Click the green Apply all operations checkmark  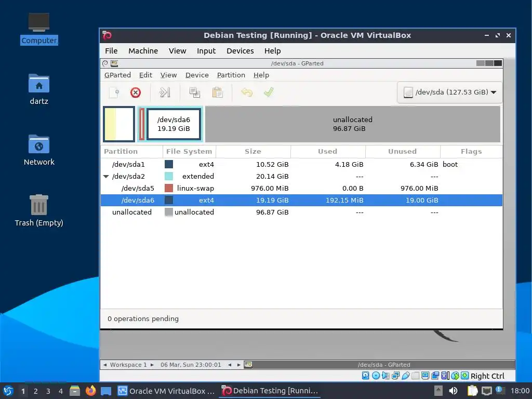(x=269, y=92)
